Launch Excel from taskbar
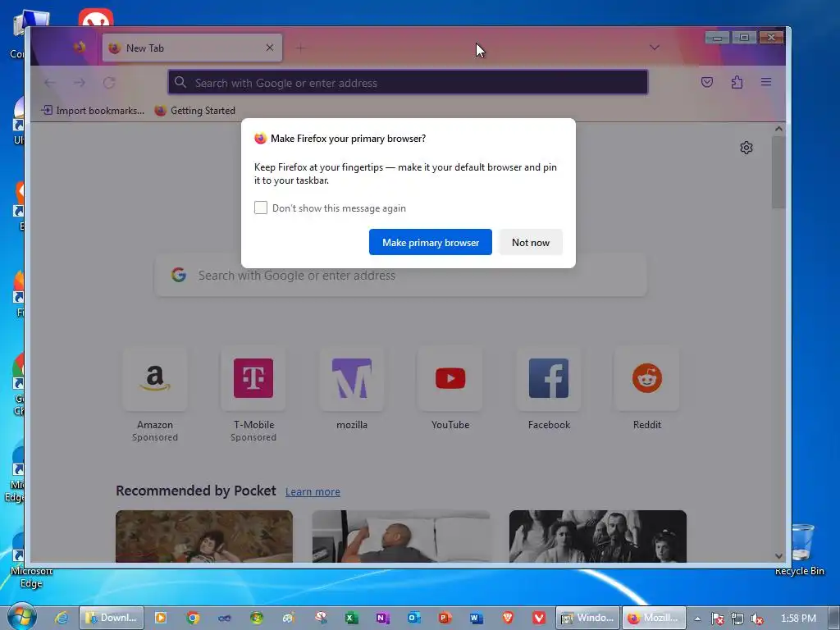This screenshot has width=840, height=630. pos(351,618)
